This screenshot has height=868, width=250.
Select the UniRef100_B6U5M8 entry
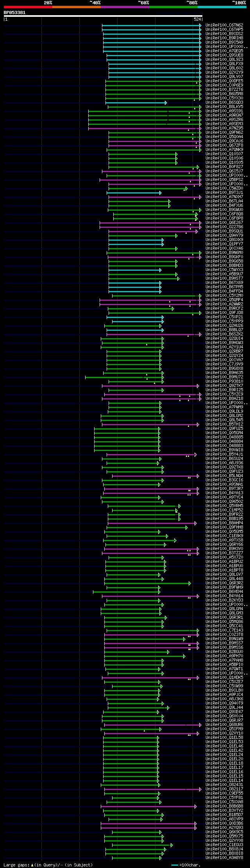point(224,94)
